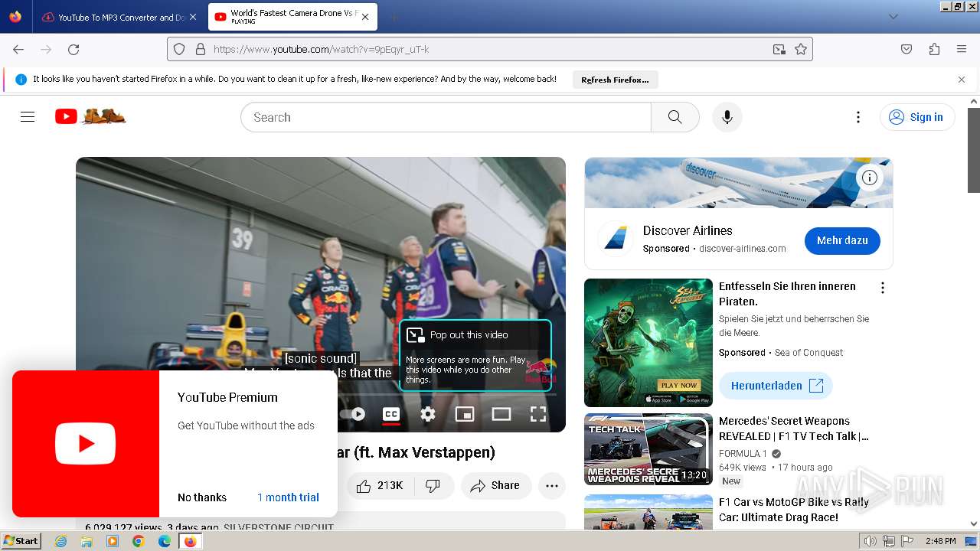Open Sea of Conquest ad thumbnail

tap(648, 342)
